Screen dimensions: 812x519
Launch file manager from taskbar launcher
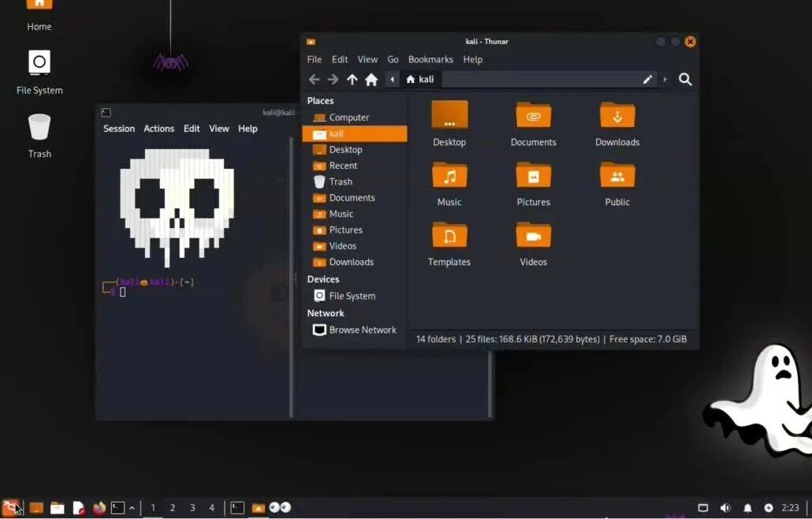[57, 508]
